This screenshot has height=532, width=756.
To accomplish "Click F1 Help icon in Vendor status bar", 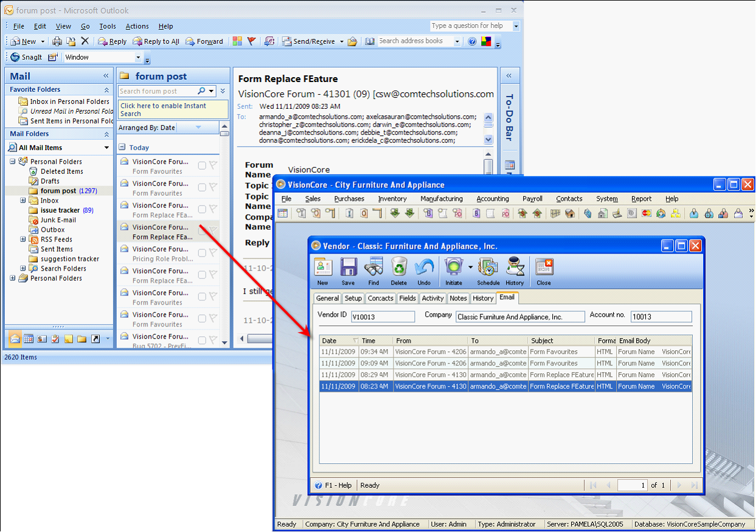I will (x=318, y=485).
